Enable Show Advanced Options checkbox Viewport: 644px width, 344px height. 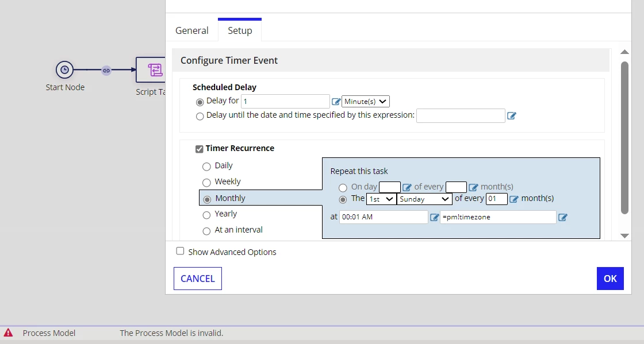coord(180,251)
